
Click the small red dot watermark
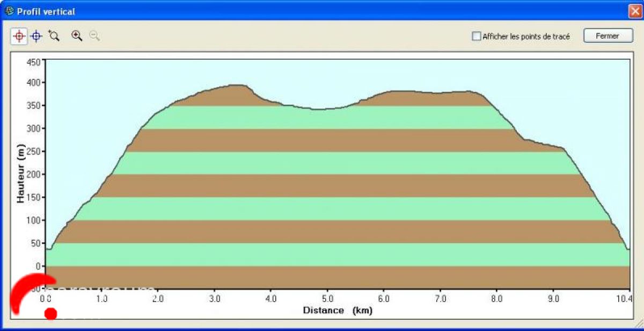[50, 313]
